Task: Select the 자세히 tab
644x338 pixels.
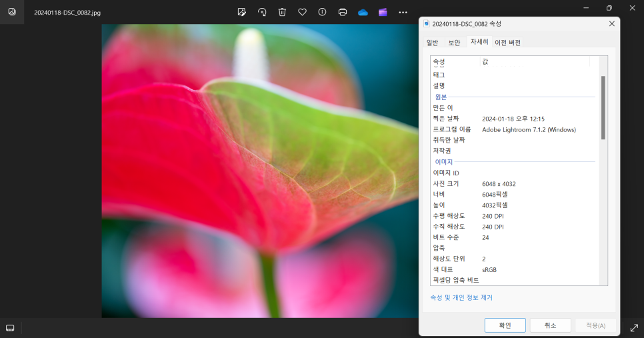Action: pyautogui.click(x=479, y=41)
